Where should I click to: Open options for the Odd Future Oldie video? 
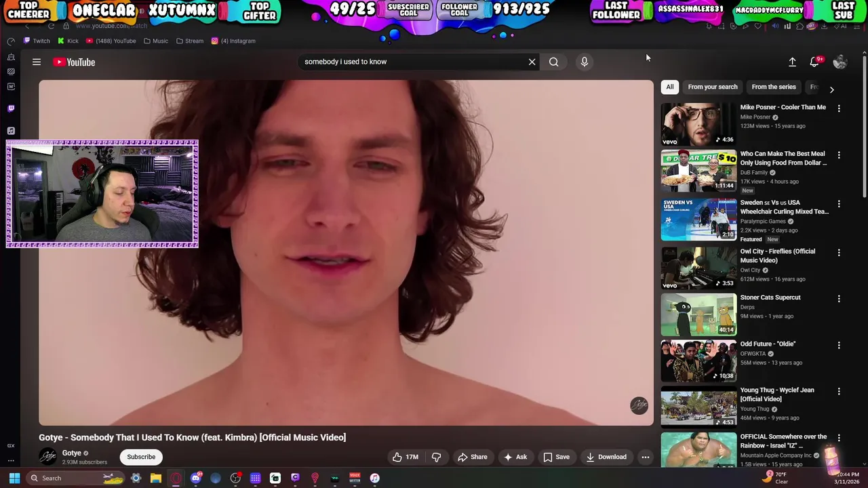coord(839,346)
